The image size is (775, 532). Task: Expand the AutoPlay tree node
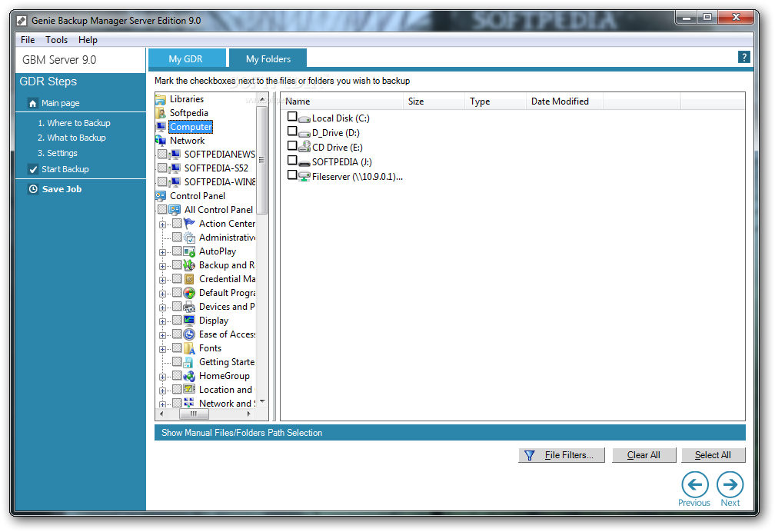(163, 253)
